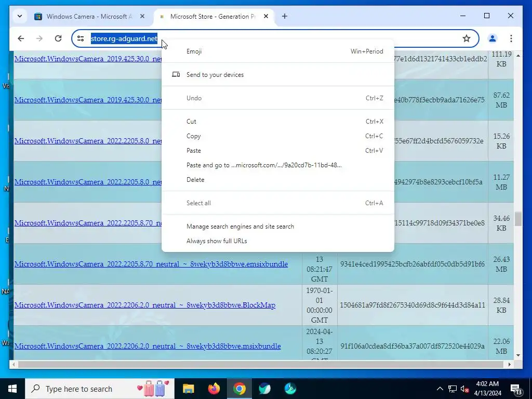Screen dimensions: 532x399
Task: Open WindowsCamera 2022.2205.8.70 emsixbundle link
Action: tap(151, 264)
